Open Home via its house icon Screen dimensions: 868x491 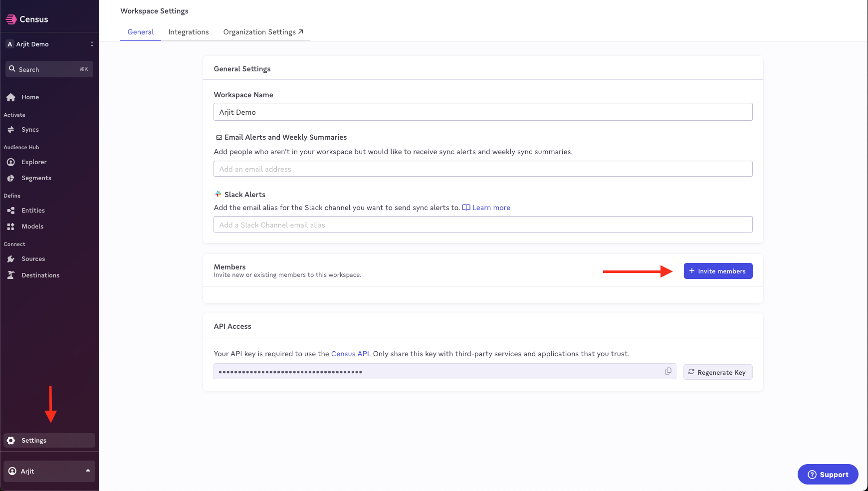(11, 97)
